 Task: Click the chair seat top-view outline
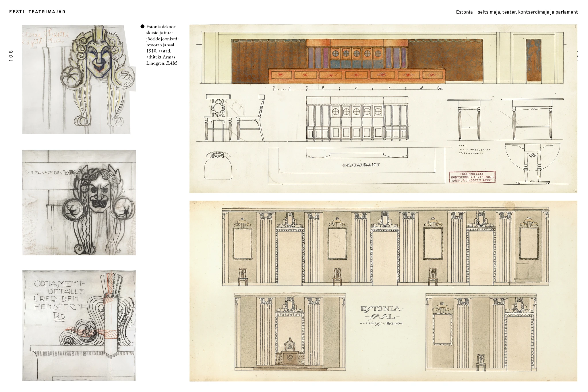coord(218,166)
